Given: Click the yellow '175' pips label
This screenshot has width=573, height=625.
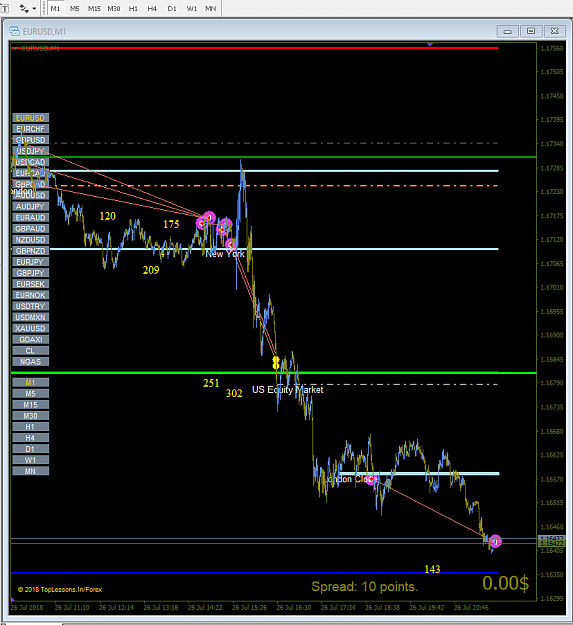Looking at the screenshot, I should tap(171, 224).
